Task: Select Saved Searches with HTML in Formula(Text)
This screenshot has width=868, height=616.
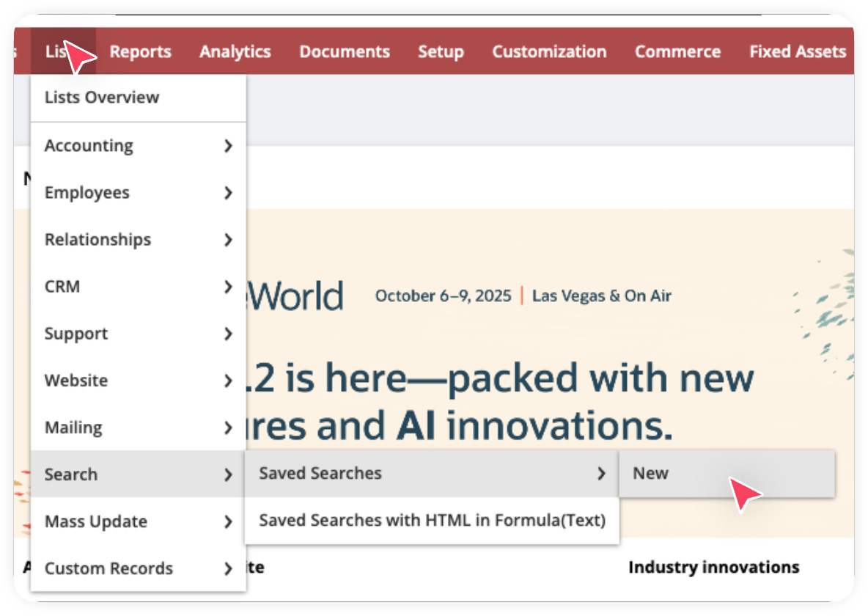Action: pos(431,520)
